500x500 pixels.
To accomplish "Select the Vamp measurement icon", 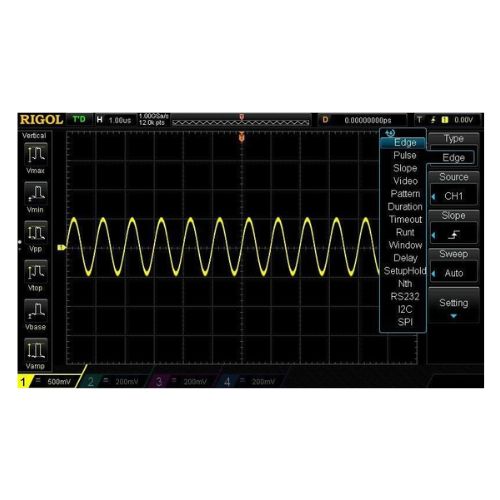I will coord(36,350).
